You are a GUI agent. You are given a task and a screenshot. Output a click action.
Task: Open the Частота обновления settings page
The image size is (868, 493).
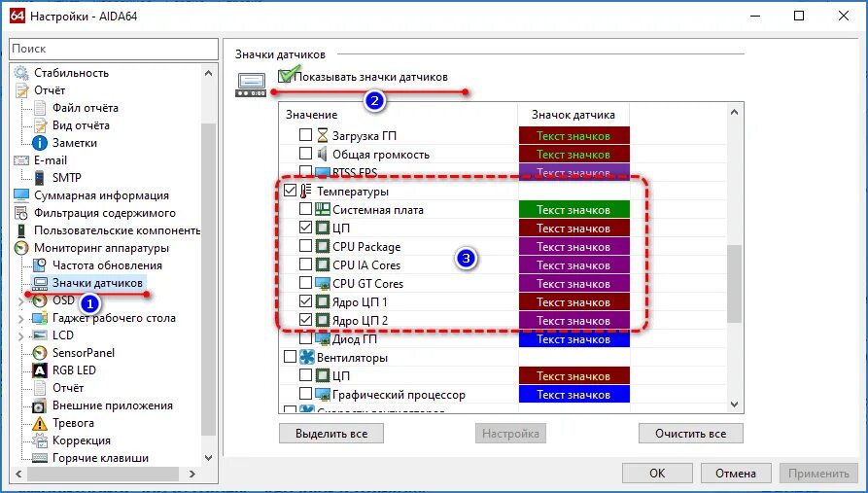107,265
